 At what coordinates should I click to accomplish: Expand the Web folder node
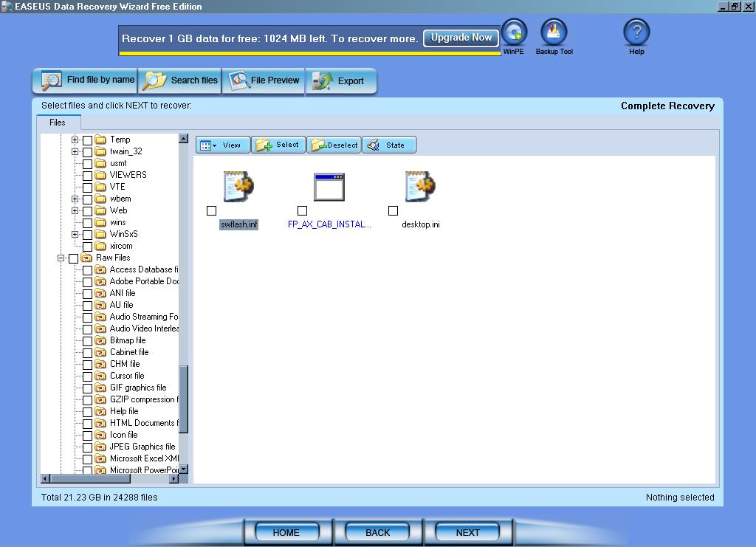[x=75, y=210]
